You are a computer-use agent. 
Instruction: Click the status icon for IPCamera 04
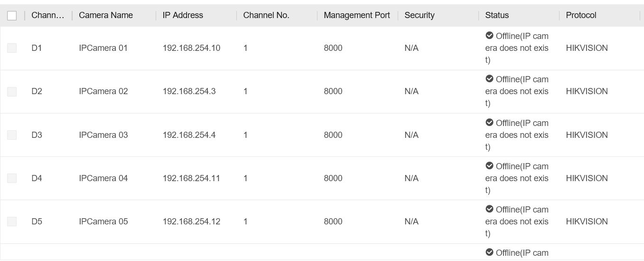pos(489,166)
